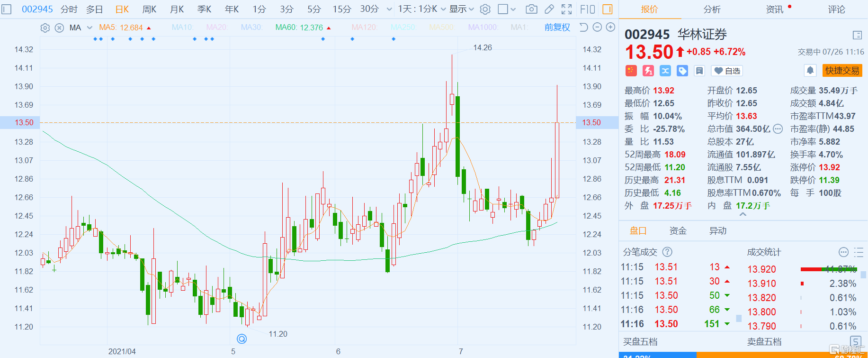Image resolution: width=868 pixels, height=358 pixels.
Task: Open the 1天:1分K dropdown
Action: click(421, 9)
